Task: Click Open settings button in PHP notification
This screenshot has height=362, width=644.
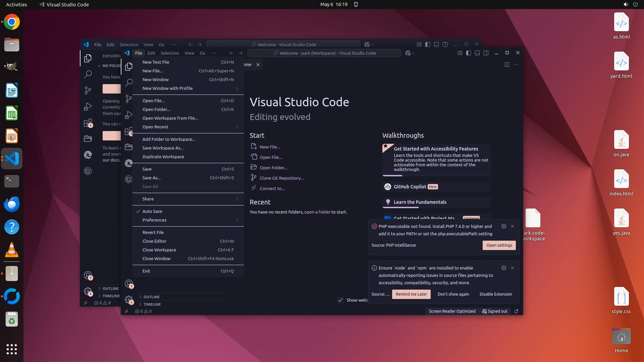Action: coord(499,245)
